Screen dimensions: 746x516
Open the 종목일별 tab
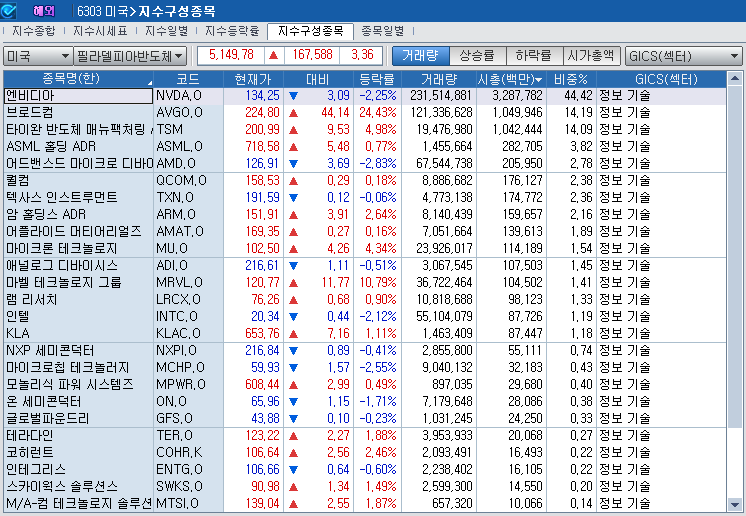[x=383, y=31]
